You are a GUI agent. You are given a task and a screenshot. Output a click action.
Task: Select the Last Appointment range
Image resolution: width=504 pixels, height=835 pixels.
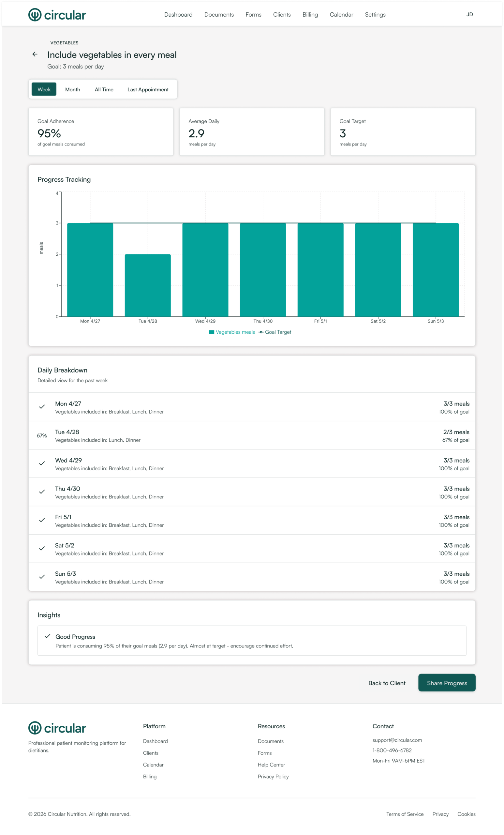[x=148, y=89]
